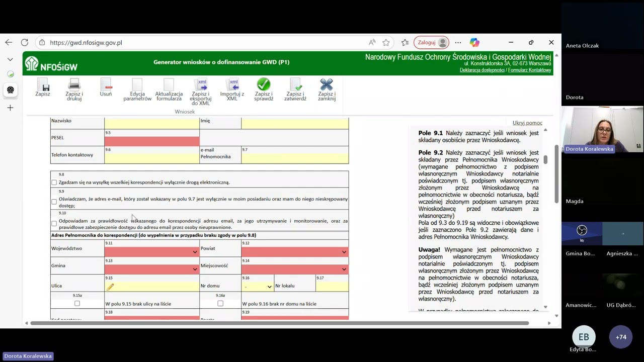Viewport: 644px width, 362px height.
Task: Open the browser settings and more menu
Action: pos(458,43)
